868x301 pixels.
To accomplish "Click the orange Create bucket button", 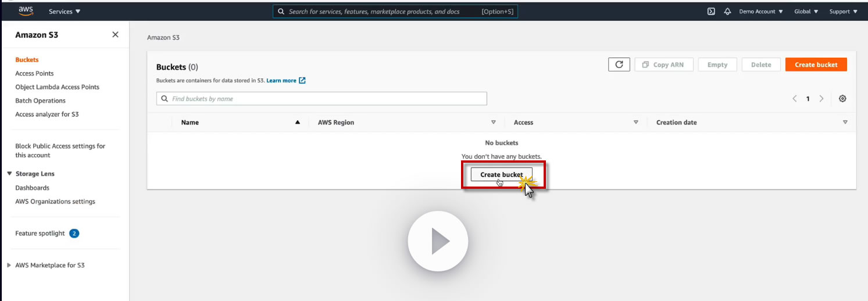I will [x=816, y=64].
